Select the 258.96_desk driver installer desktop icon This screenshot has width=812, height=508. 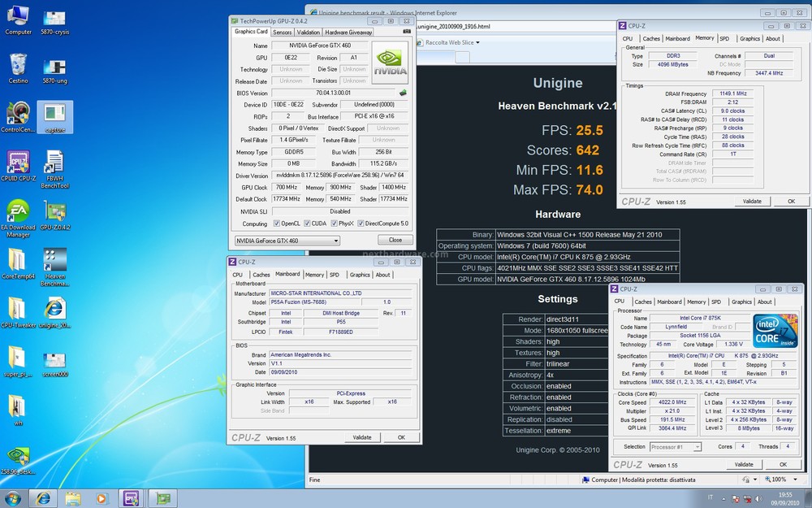pos(18,460)
